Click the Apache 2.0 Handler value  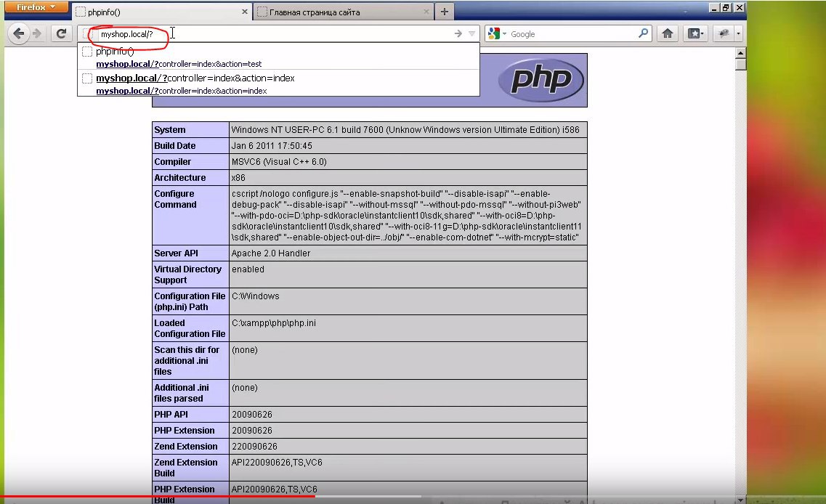click(271, 253)
